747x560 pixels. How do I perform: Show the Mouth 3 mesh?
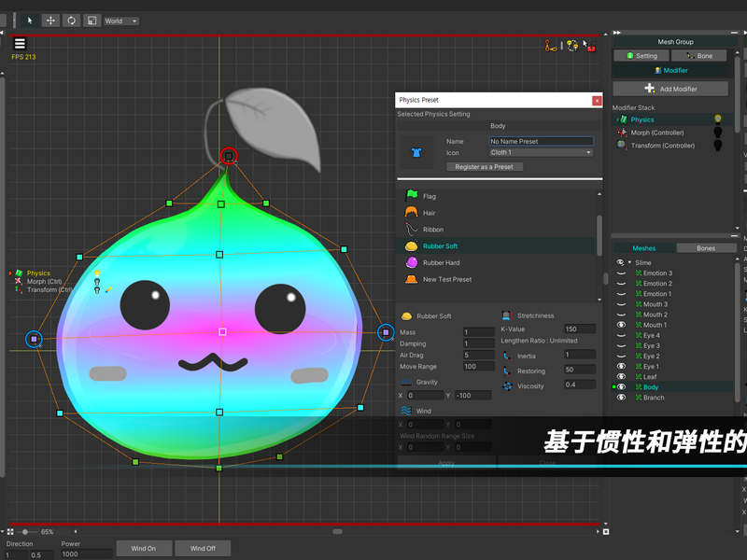[x=621, y=304]
